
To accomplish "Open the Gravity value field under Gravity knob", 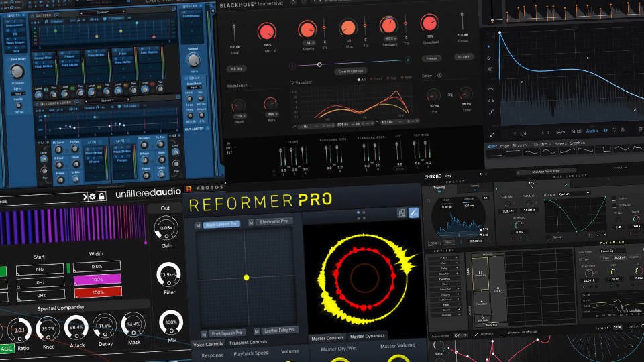I will tap(309, 43).
